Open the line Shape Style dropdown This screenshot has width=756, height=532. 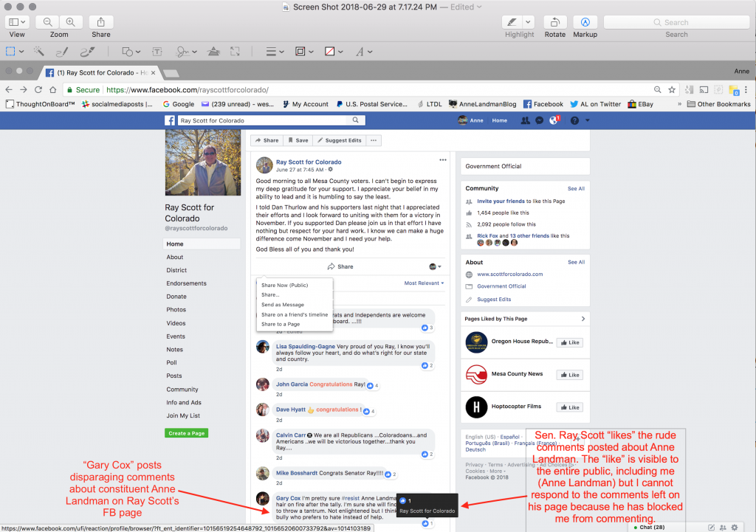tap(275, 52)
